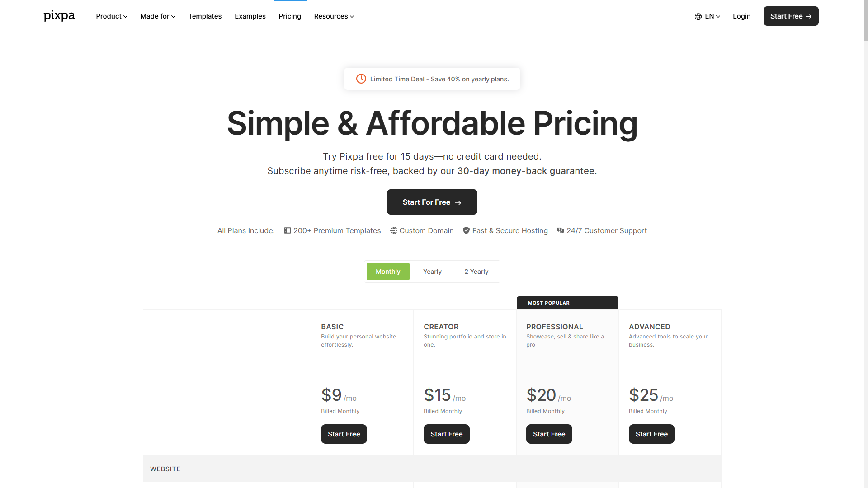Click the Pixpa logo
This screenshot has width=868, height=488.
(x=59, y=16)
